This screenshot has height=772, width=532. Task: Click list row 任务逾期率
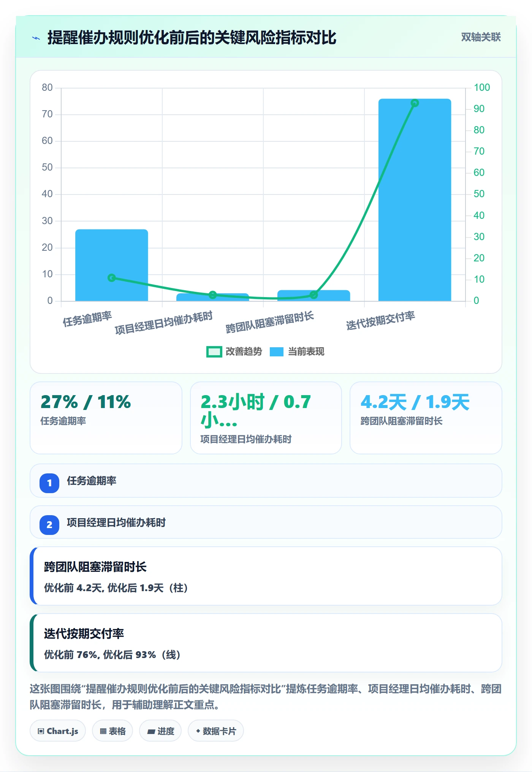[x=266, y=481]
